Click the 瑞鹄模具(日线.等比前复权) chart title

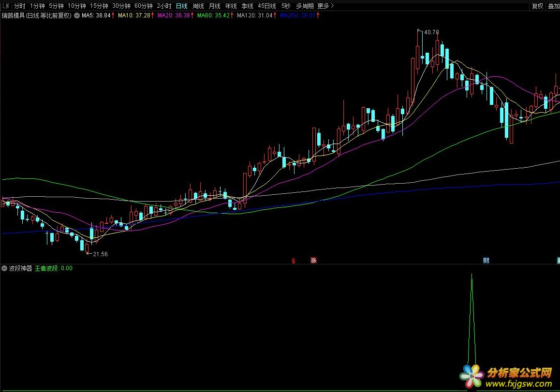37,15
